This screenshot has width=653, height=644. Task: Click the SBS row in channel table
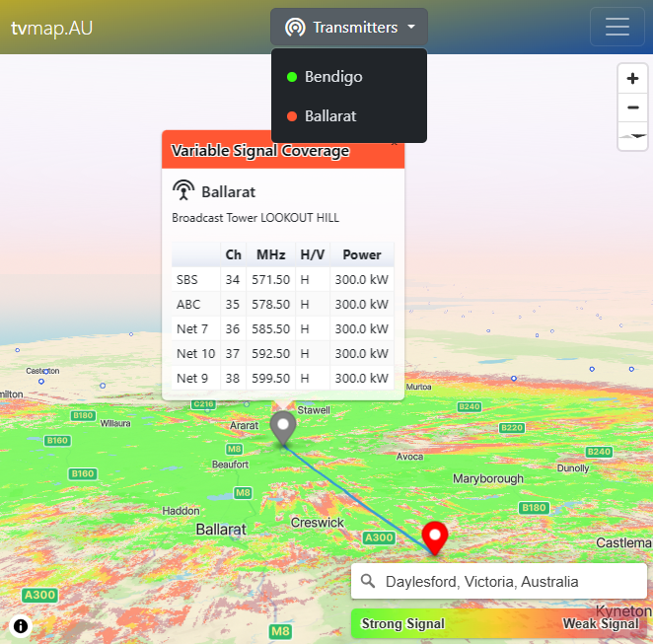[283, 279]
